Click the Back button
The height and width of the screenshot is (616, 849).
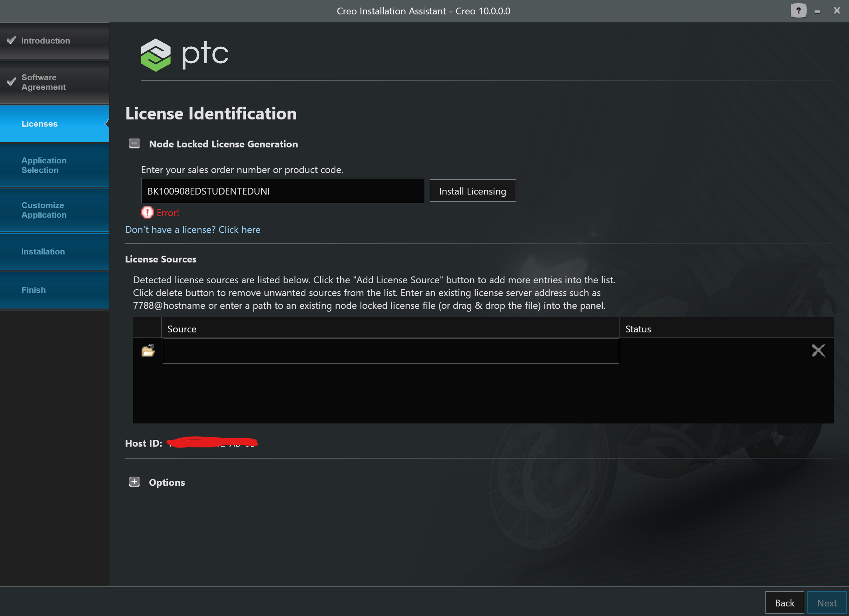coord(784,602)
